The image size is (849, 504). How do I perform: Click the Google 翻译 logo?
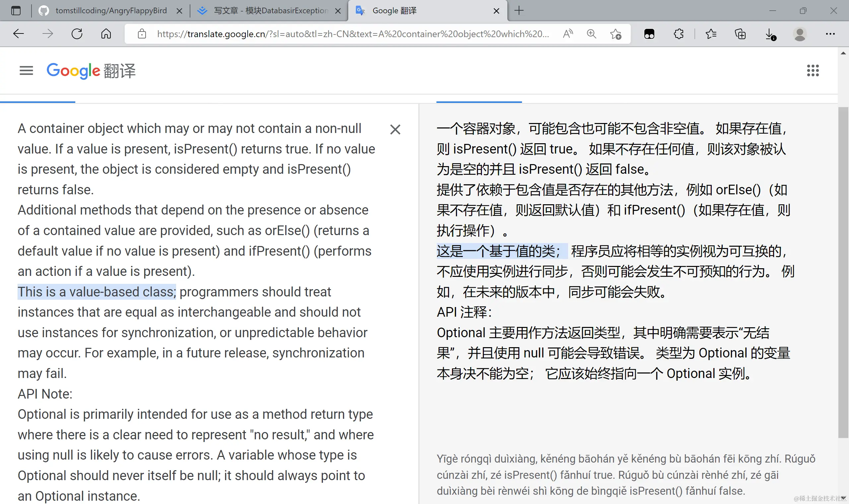pyautogui.click(x=91, y=71)
